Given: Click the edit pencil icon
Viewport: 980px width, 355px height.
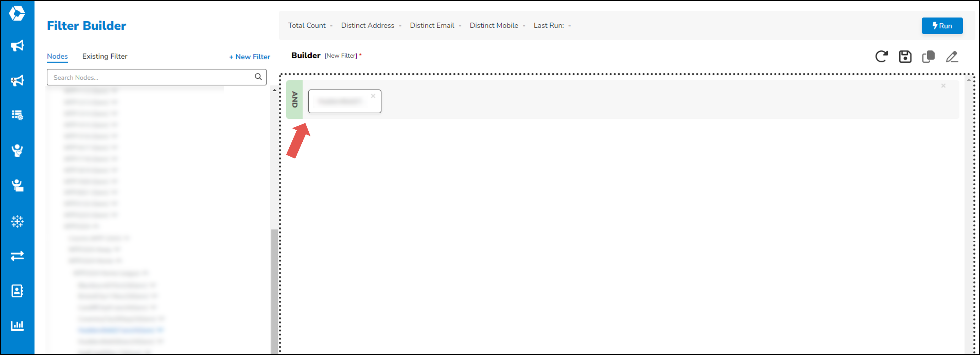Looking at the screenshot, I should pos(952,57).
